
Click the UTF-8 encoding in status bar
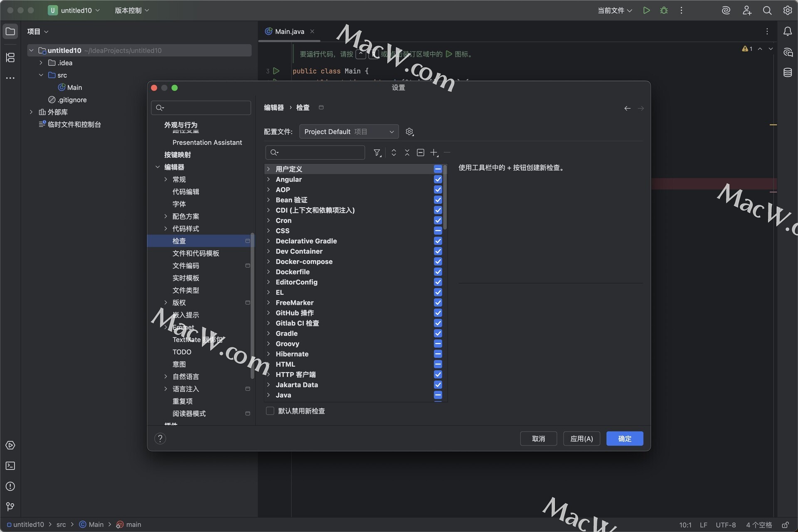point(726,525)
